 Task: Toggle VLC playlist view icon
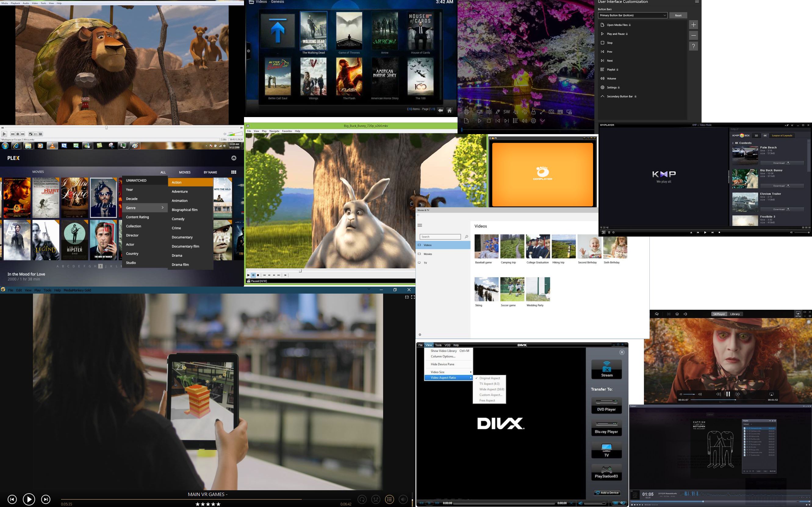click(36, 134)
